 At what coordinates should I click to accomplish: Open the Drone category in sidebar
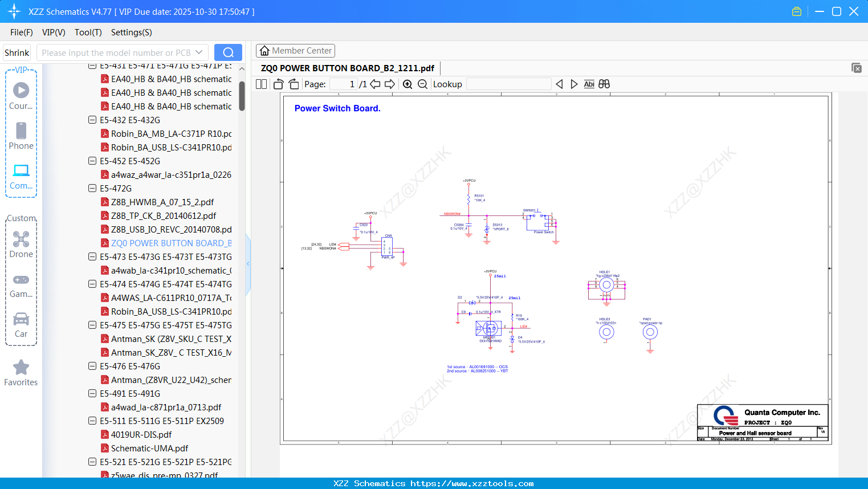pos(21,244)
